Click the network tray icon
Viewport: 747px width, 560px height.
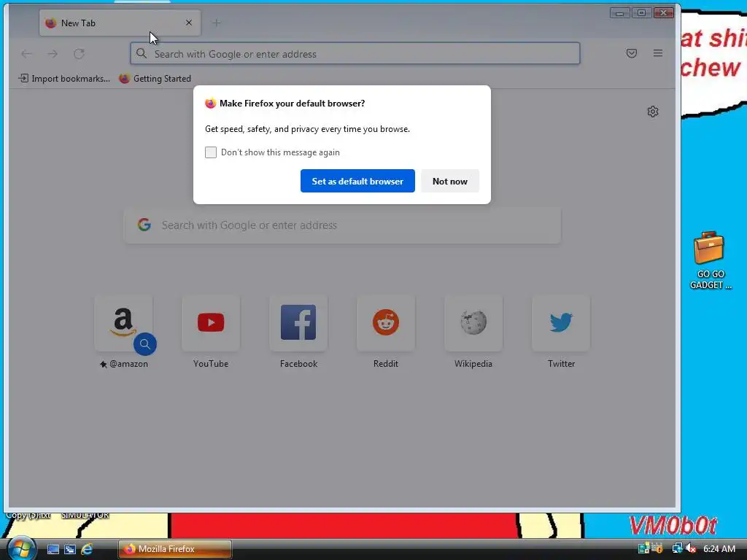tap(677, 548)
